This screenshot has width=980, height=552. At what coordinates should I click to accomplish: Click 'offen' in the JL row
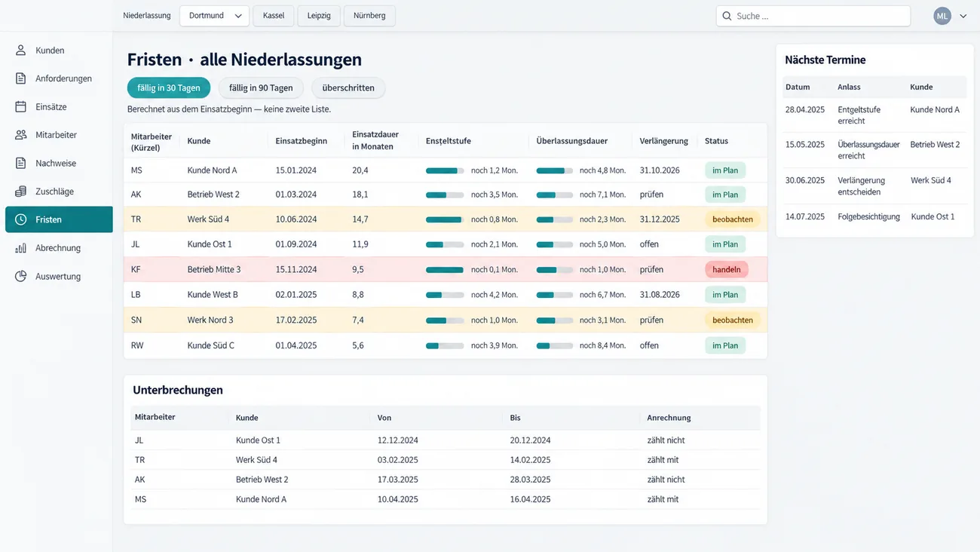tap(649, 244)
